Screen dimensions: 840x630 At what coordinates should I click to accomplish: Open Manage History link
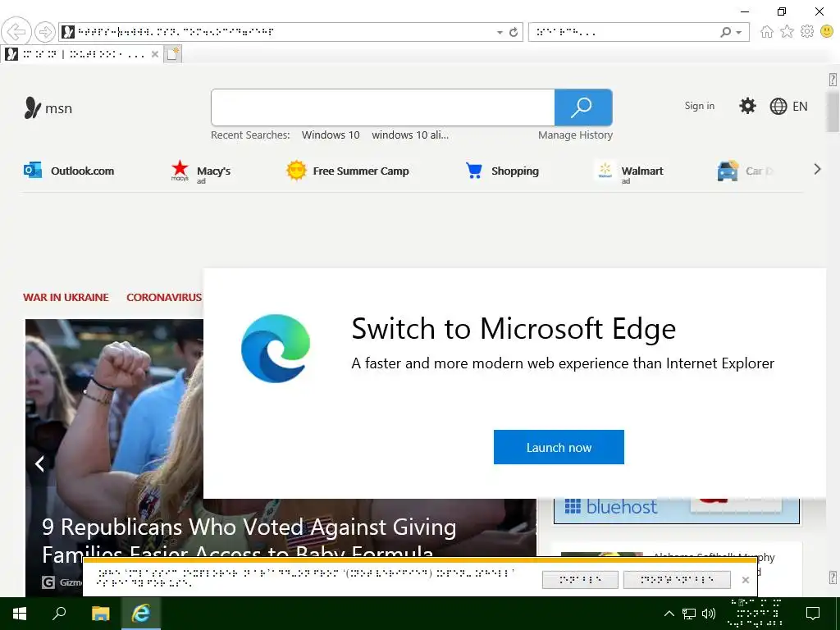[575, 135]
